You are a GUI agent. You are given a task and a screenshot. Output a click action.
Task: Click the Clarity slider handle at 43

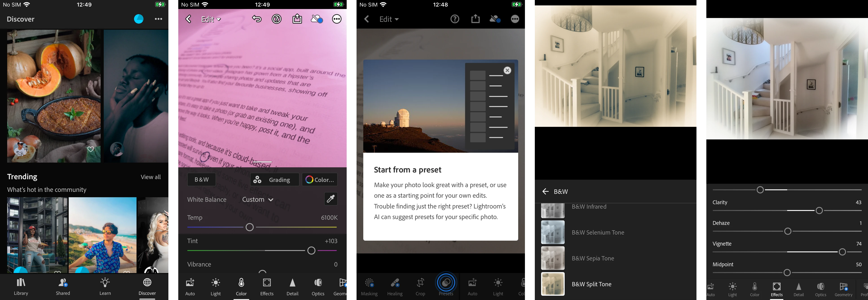[x=819, y=210]
